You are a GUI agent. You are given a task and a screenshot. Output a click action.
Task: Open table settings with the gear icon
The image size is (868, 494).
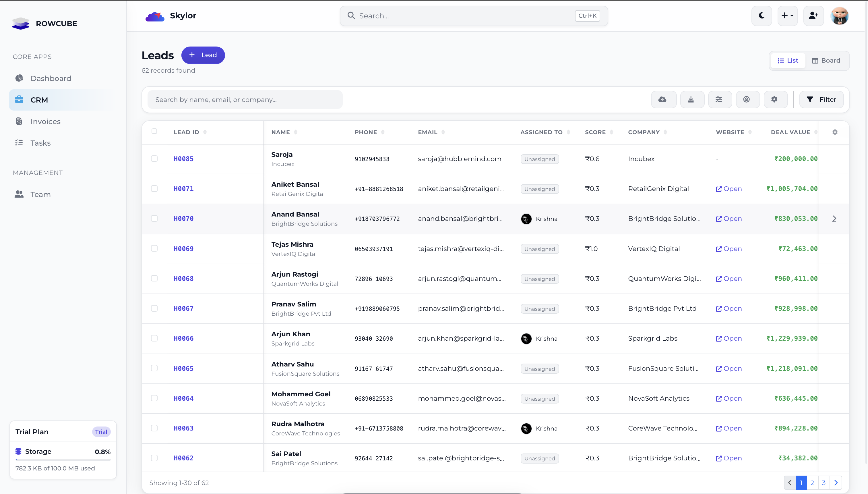pos(776,99)
